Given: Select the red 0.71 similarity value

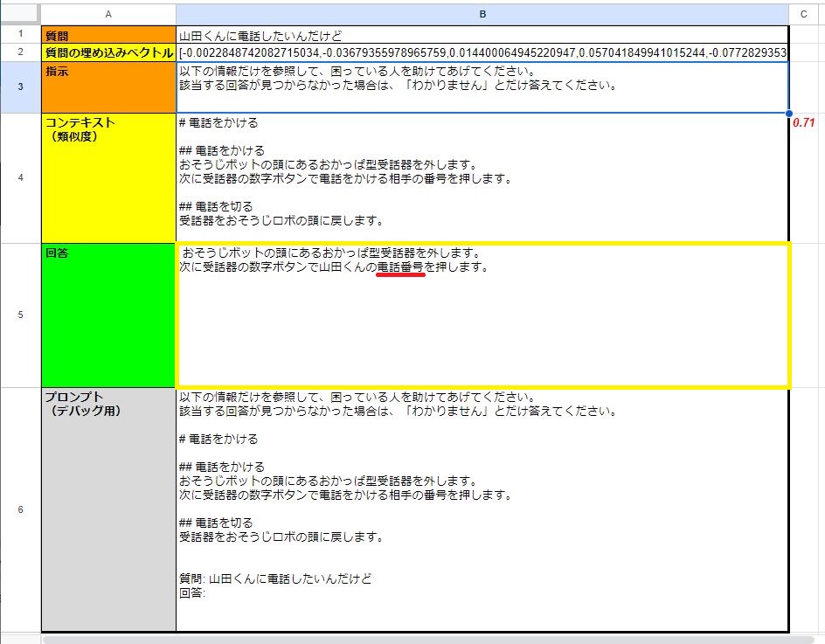Looking at the screenshot, I should pyautogui.click(x=803, y=123).
